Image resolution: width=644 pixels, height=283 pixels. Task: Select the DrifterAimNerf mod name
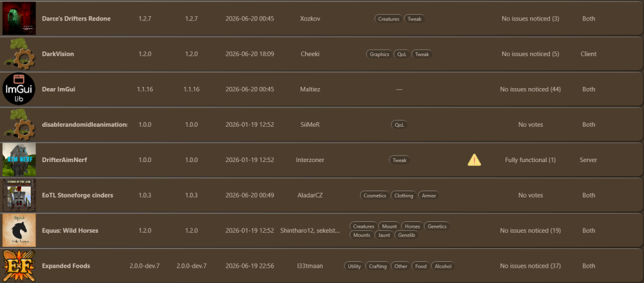point(64,160)
